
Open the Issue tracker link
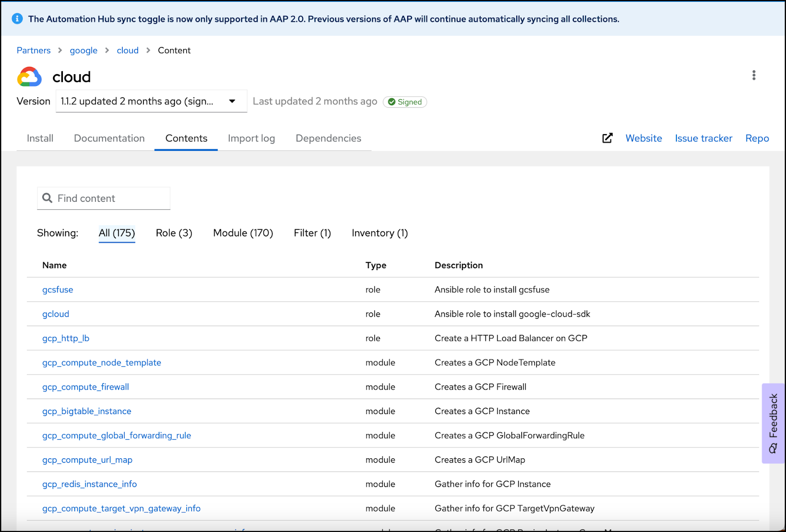click(703, 138)
